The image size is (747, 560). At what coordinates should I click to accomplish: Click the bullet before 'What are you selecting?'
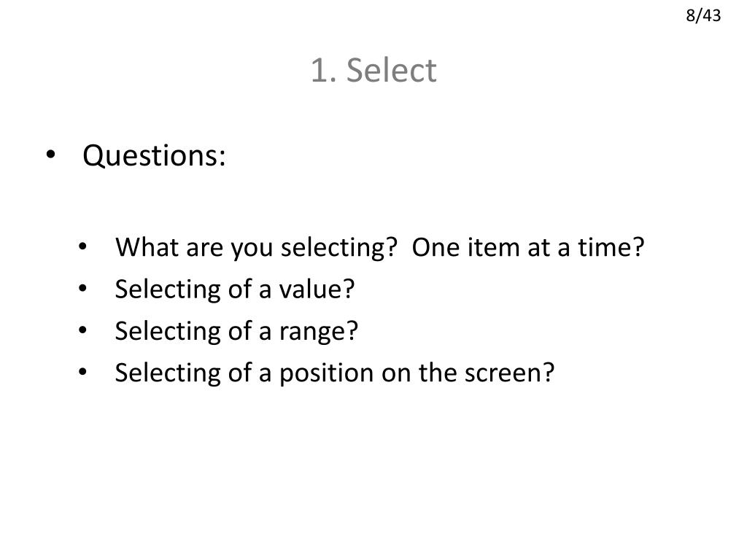coord(83,247)
